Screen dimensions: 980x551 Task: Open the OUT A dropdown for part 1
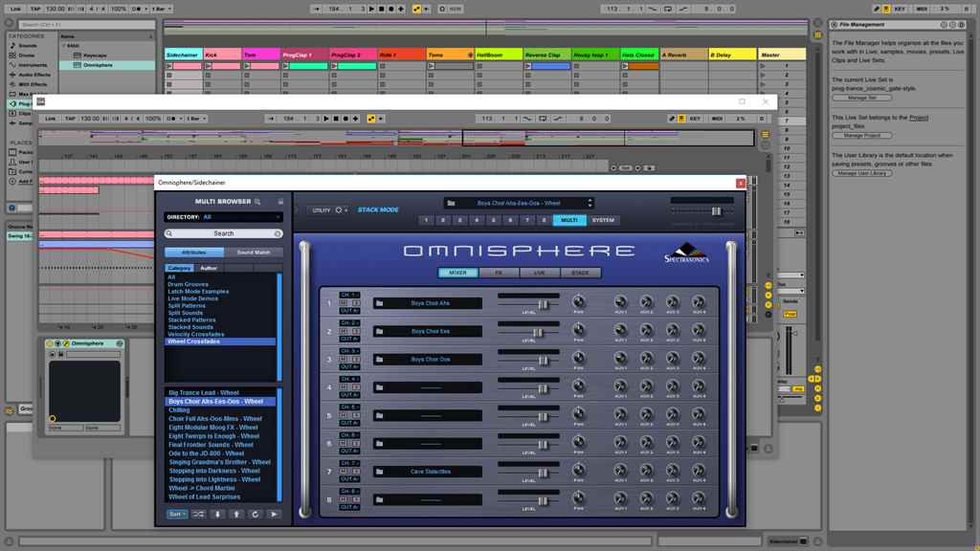click(349, 311)
